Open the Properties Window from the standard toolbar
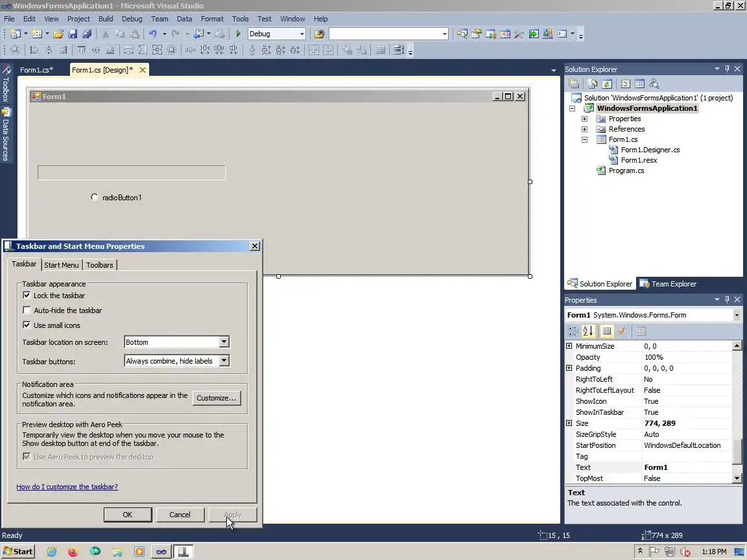The height and width of the screenshot is (560, 747). (x=477, y=34)
